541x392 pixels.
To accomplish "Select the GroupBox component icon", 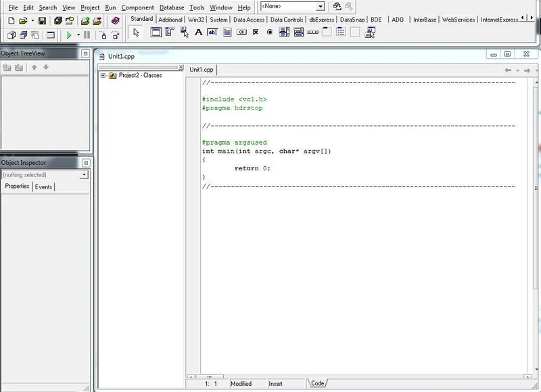I will 327,32.
